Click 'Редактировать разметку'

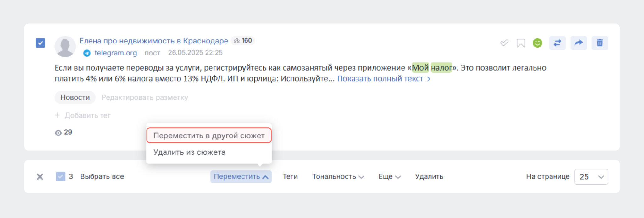coord(145,97)
